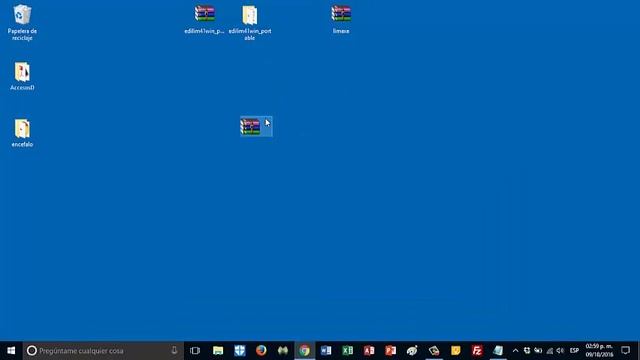Image resolution: width=640 pixels, height=360 pixels.
Task: Select the encefalo folder on desktop
Action: pyautogui.click(x=22, y=133)
